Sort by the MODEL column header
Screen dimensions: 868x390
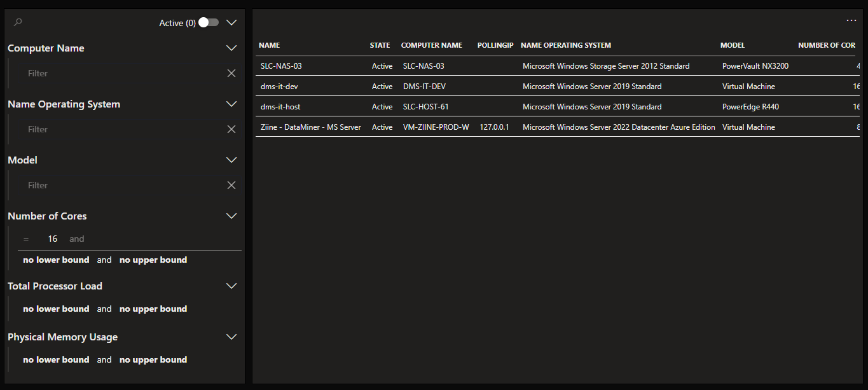732,45
